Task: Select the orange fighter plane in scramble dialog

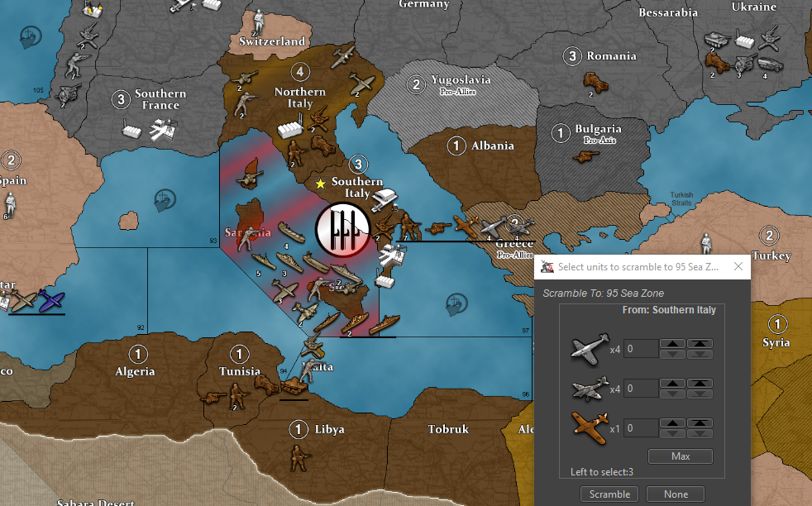Action: 590,428
